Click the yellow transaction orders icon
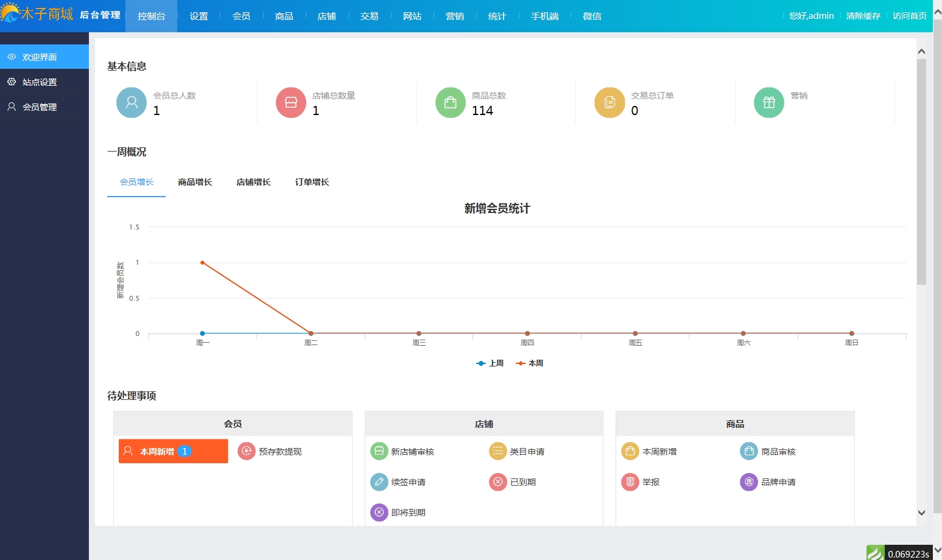This screenshot has width=942, height=560. [610, 103]
